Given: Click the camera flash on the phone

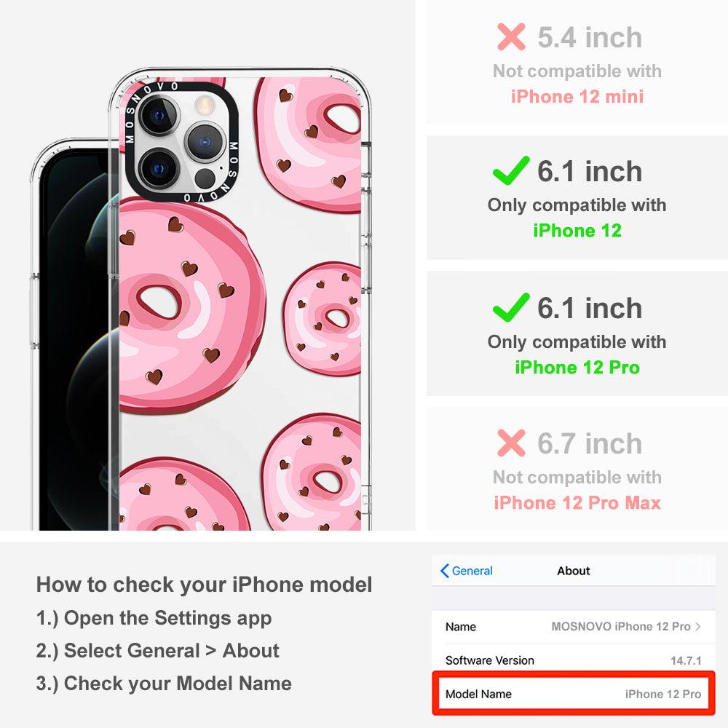Looking at the screenshot, I should click(203, 105).
